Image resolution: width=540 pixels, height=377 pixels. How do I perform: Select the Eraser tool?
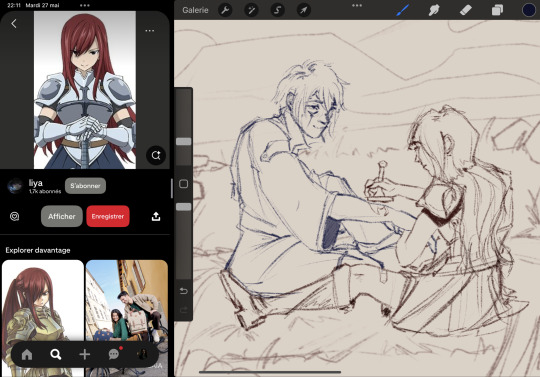coord(466,10)
